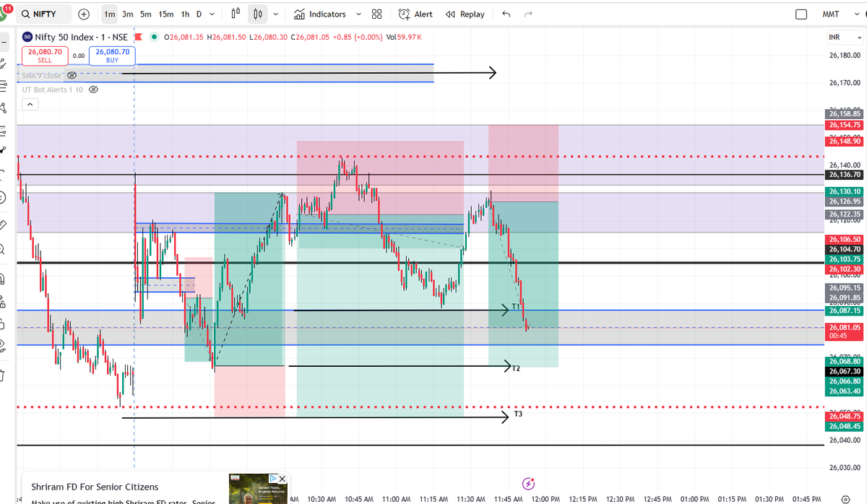867x504 pixels.
Task: Start bar Replay mode
Action: 465,14
